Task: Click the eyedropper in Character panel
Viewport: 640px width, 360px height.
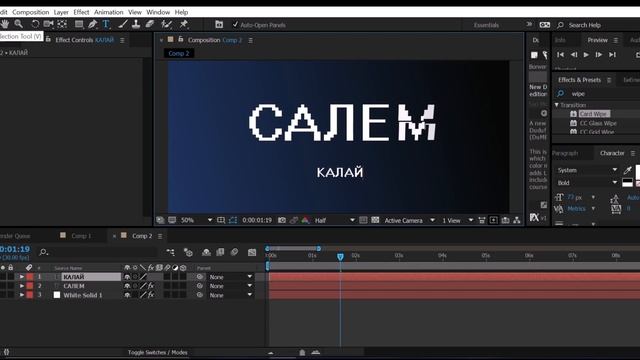Action: [628, 170]
